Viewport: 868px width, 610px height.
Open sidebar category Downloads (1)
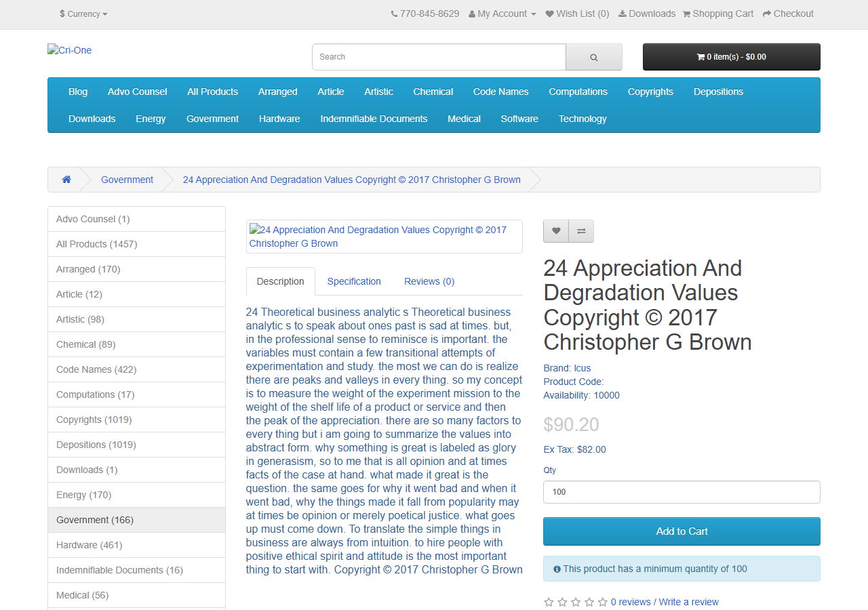(x=136, y=470)
